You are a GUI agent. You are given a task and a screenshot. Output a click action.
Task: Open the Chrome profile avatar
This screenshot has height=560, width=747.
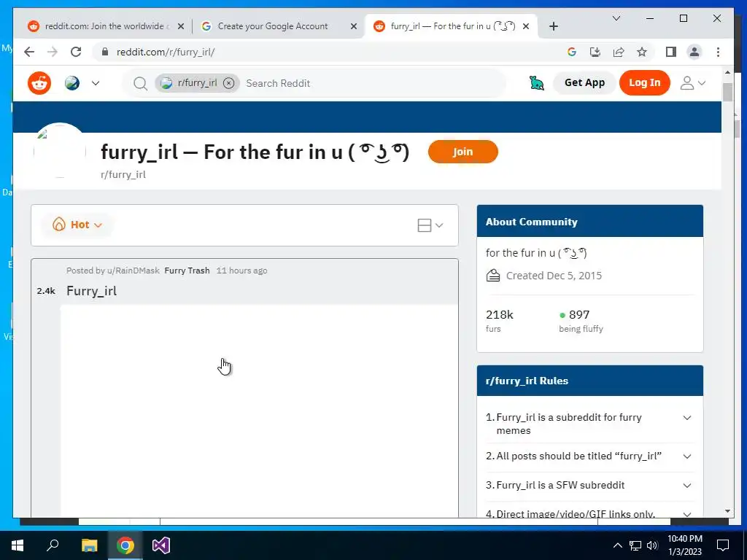694,52
